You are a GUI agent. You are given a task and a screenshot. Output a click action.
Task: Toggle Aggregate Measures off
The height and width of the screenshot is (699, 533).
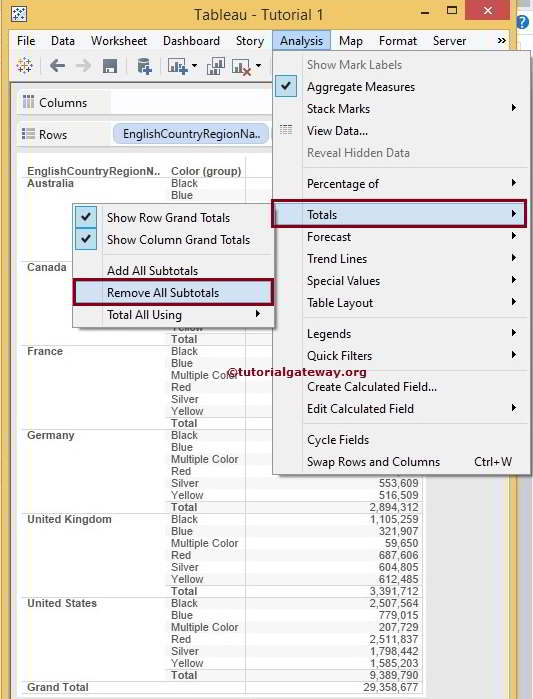[286, 86]
